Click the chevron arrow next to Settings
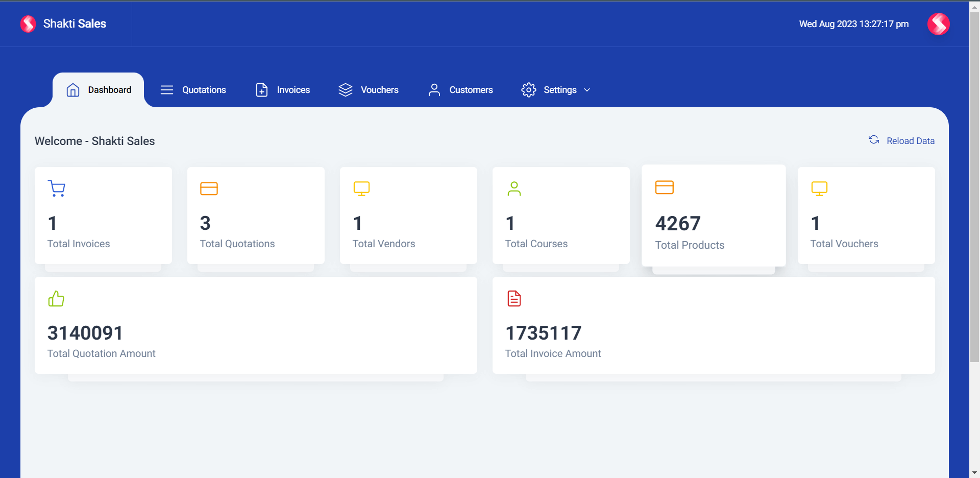The height and width of the screenshot is (478, 980). coord(587,90)
